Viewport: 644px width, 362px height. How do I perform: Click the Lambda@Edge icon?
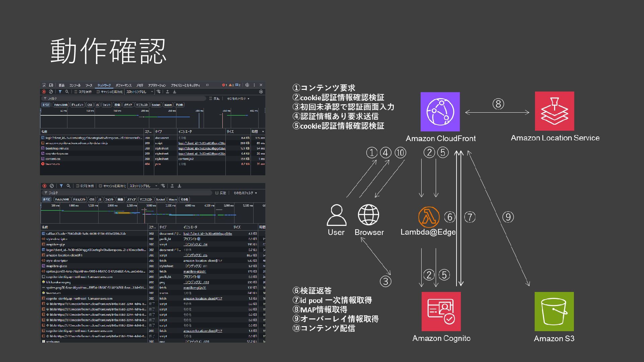[429, 217]
